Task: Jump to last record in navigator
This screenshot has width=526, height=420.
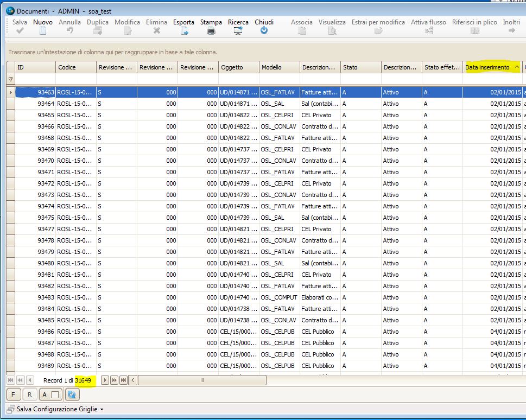Action: coord(123,380)
